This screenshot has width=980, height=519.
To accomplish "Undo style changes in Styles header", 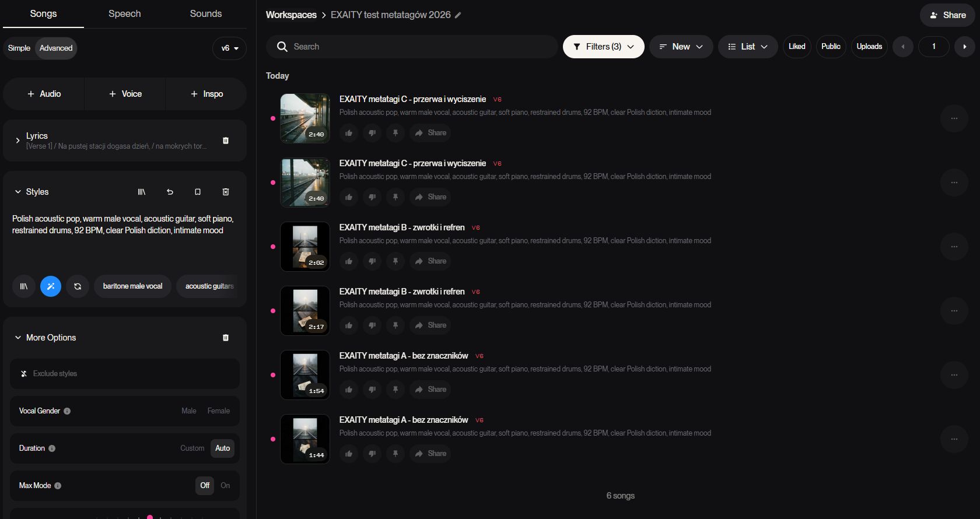I will click(x=170, y=192).
